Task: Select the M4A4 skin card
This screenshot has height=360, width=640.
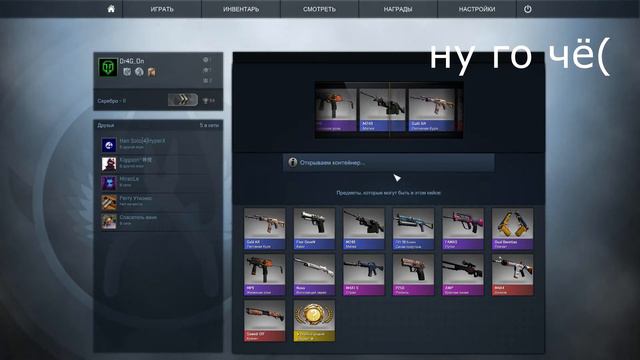Action: click(513, 275)
